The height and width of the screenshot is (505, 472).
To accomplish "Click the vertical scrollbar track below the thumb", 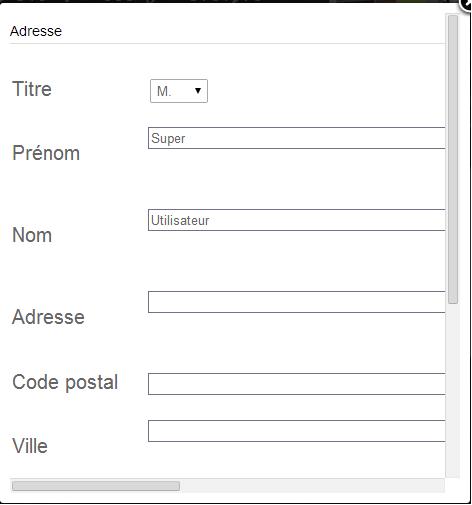I will (453, 390).
